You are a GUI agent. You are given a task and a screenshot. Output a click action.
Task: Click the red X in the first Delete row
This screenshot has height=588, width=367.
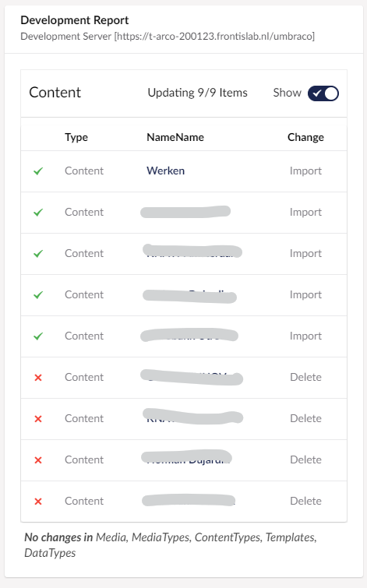(38, 378)
